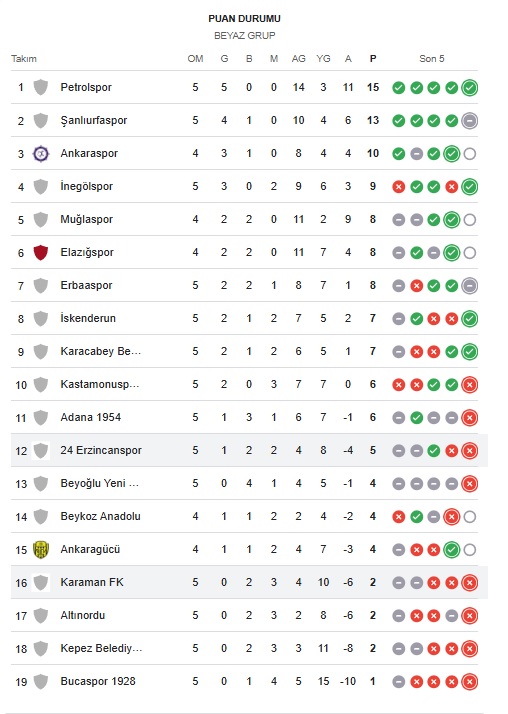Viewport: 508px width, 714px height.
Task: Click Karaman FK's grey shield placeholder
Action: coord(41,582)
